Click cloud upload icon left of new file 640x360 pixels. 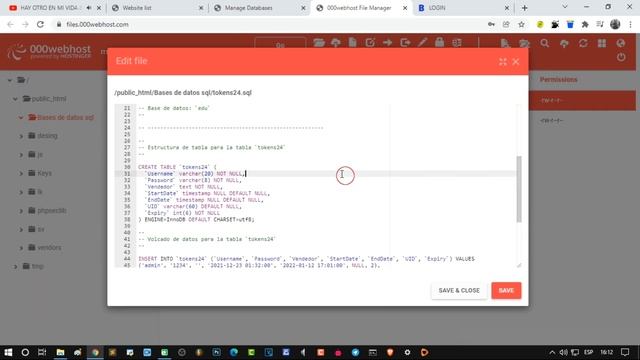[x=336, y=43]
